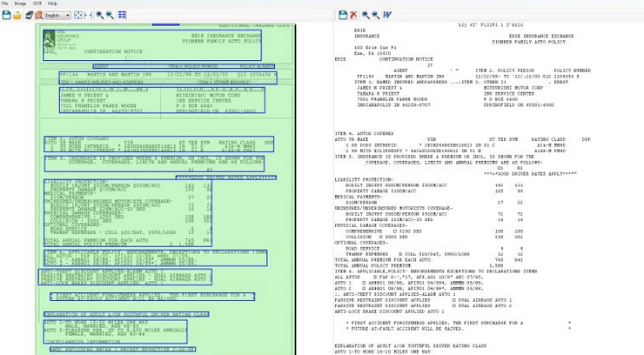The image size is (644, 355).
Task: Select the Martin and Martin Ins region in image
Action: click(x=168, y=78)
